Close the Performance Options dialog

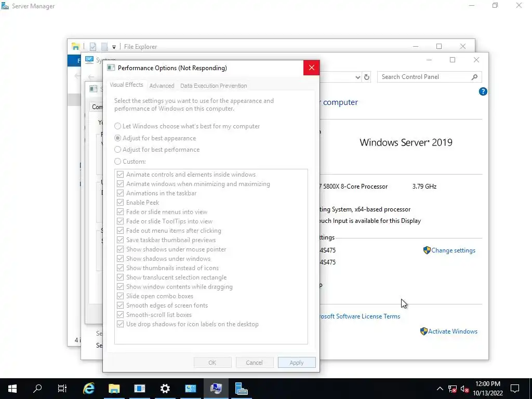(x=312, y=68)
